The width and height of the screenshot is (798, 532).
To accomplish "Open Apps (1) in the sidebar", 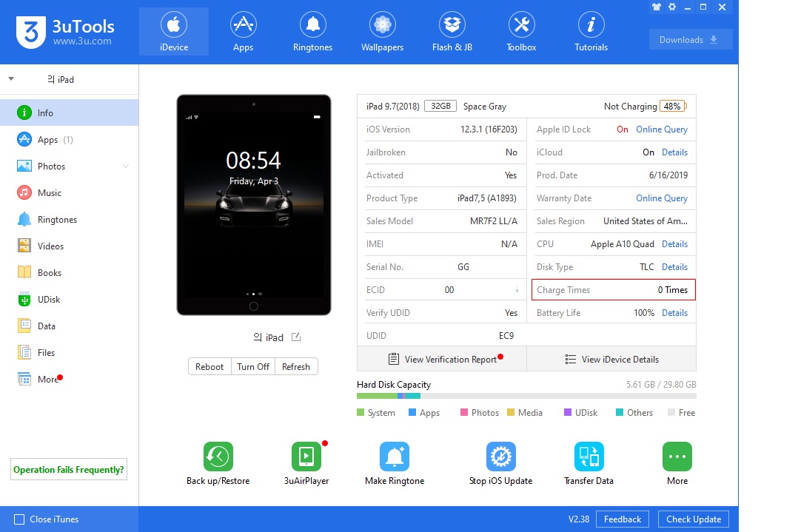I will [x=70, y=139].
